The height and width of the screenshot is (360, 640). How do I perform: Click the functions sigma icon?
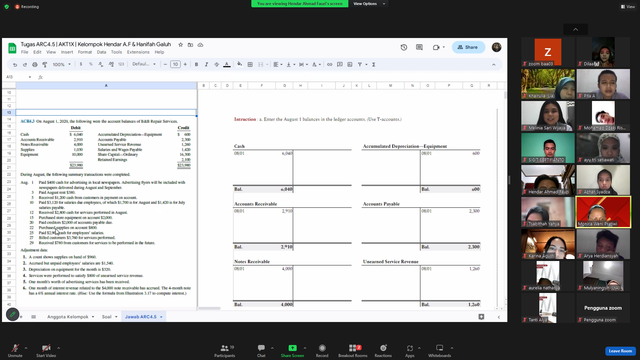[373, 64]
